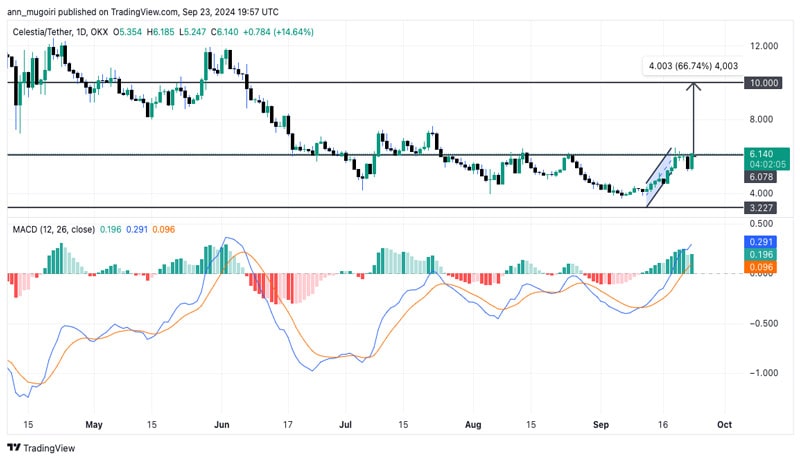The image size is (800, 460).
Task: Select the 10.000 price level label
Action: [x=763, y=83]
